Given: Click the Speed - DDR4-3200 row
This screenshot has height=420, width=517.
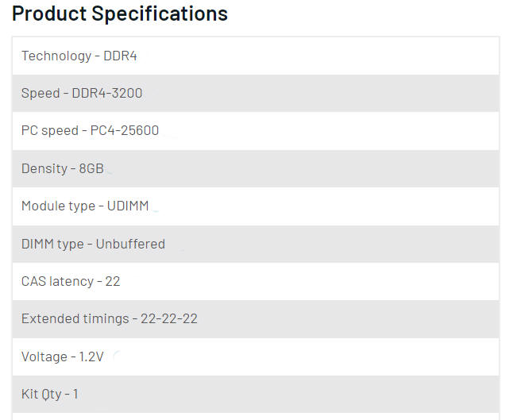Looking at the screenshot, I should 256,94.
